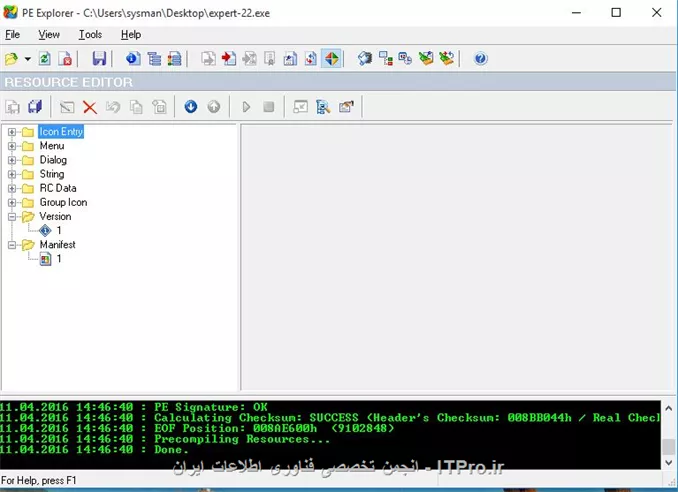Close the file with the red-x page icon
678x492 pixels.
[x=65, y=58]
